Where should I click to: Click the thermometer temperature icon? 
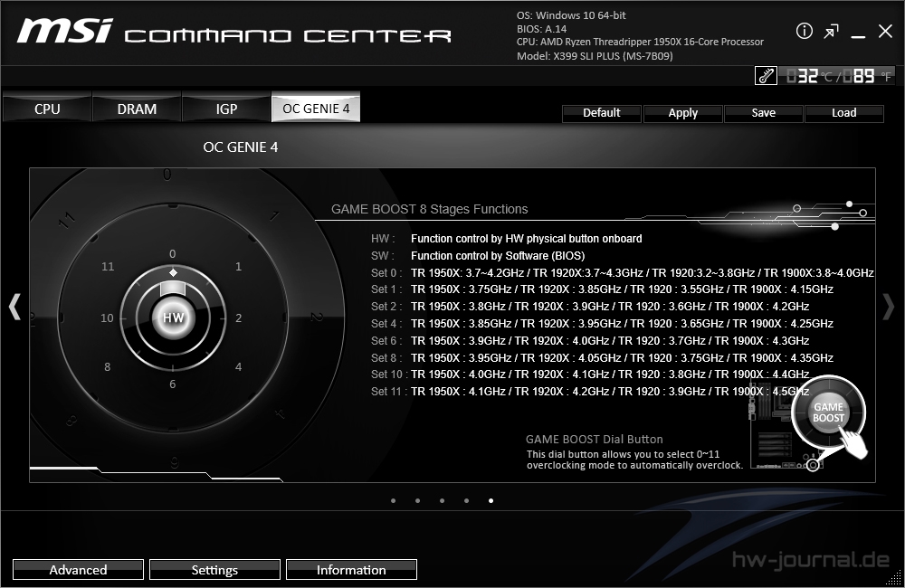tap(766, 76)
